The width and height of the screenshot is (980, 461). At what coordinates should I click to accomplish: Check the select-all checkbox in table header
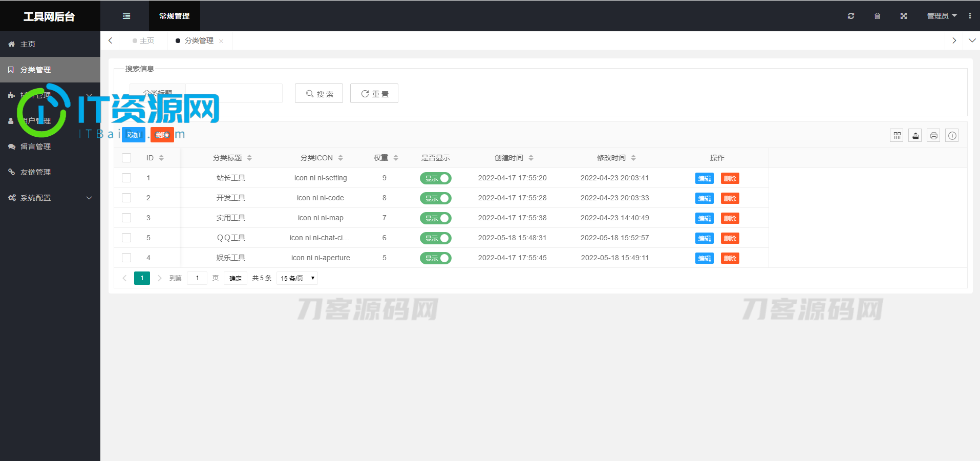(x=126, y=158)
